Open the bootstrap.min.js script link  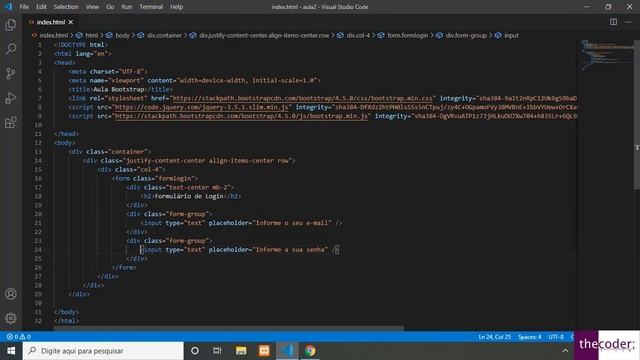pyautogui.click(x=241, y=116)
